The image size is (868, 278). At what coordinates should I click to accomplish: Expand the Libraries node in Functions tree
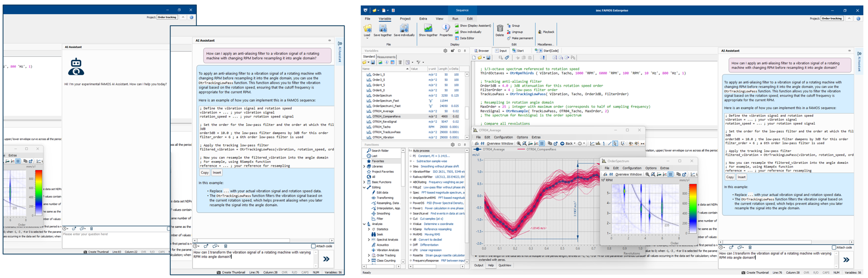click(x=364, y=167)
